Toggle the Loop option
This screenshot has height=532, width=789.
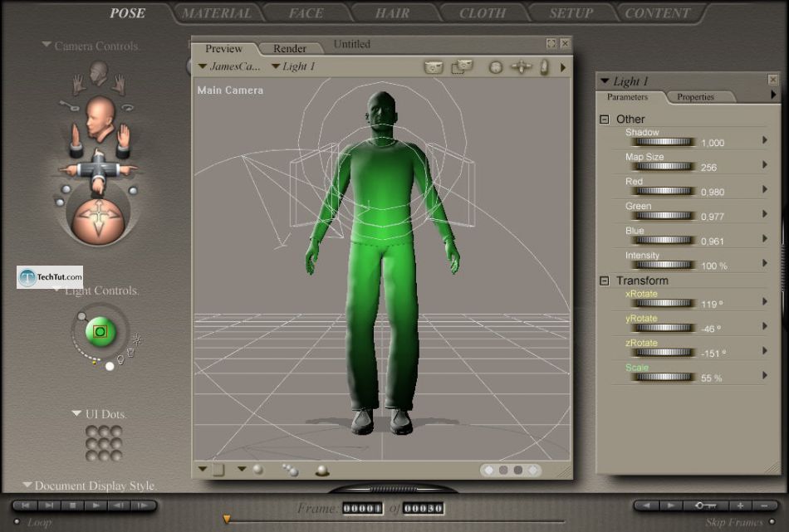(17, 522)
